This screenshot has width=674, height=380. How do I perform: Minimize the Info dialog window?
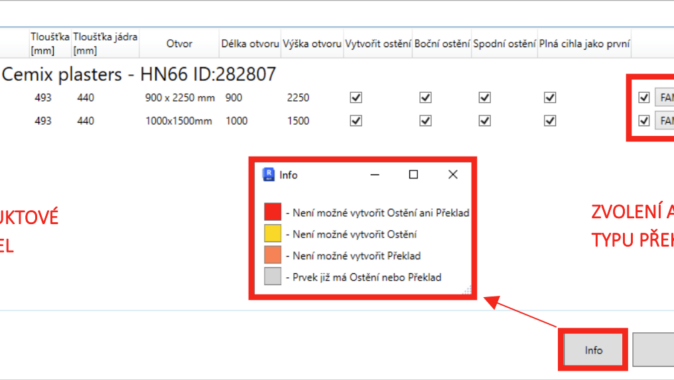(x=375, y=175)
